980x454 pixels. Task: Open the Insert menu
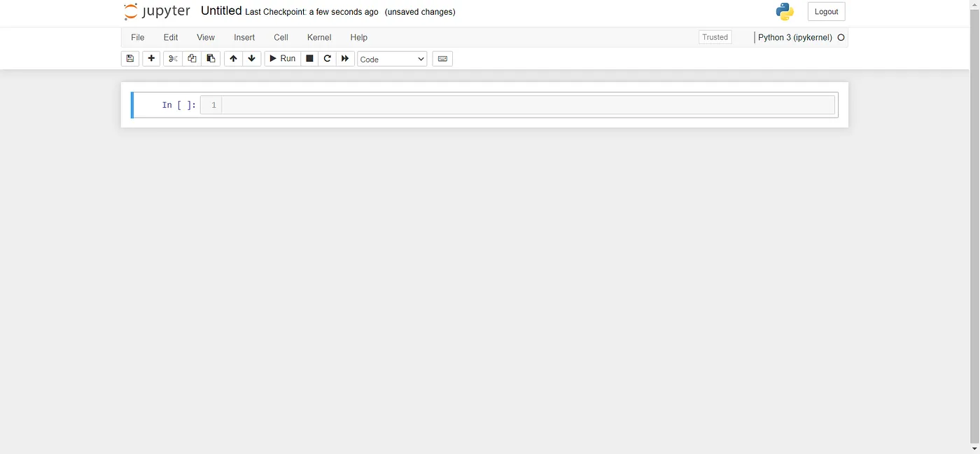[x=244, y=37]
